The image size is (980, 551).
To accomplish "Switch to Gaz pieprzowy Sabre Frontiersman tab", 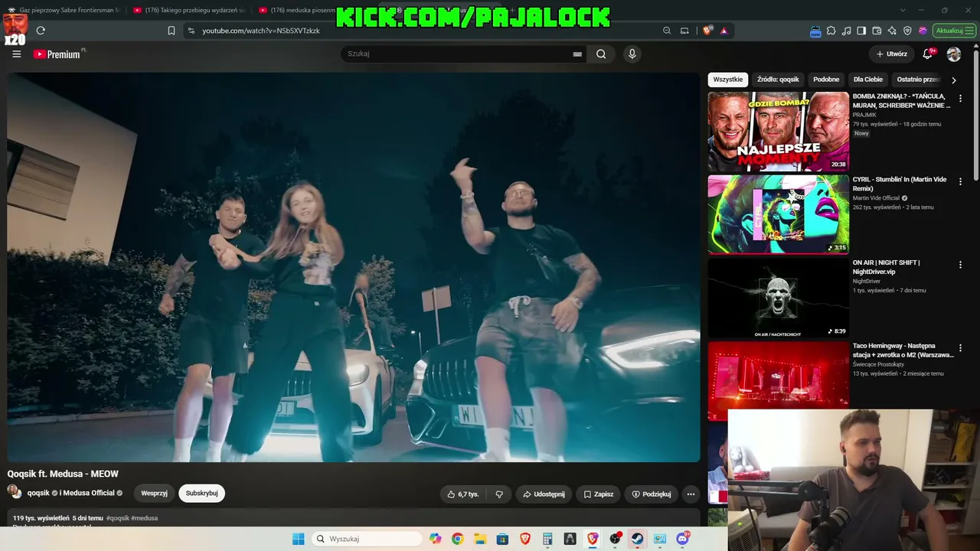I will click(x=63, y=10).
